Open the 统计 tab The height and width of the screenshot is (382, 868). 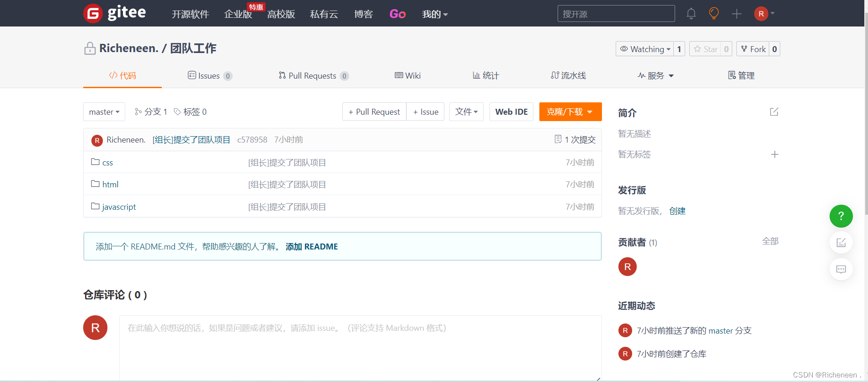tap(486, 75)
